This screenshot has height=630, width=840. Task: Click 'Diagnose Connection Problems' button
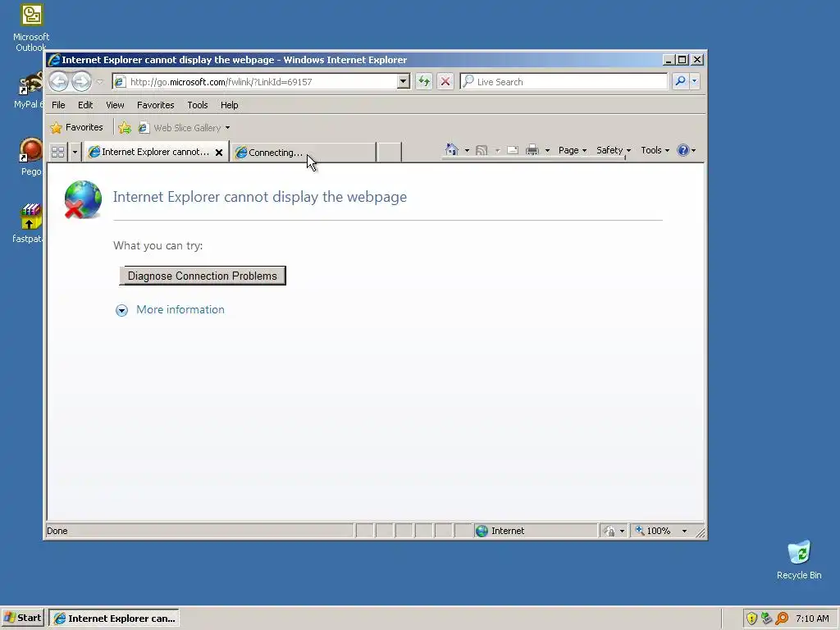click(x=203, y=276)
